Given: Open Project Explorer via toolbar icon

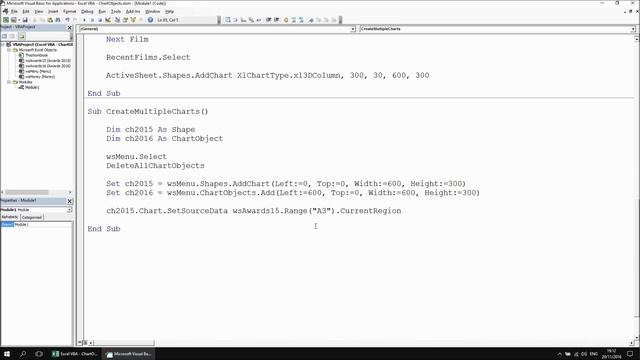Looking at the screenshot, I should (117, 20).
